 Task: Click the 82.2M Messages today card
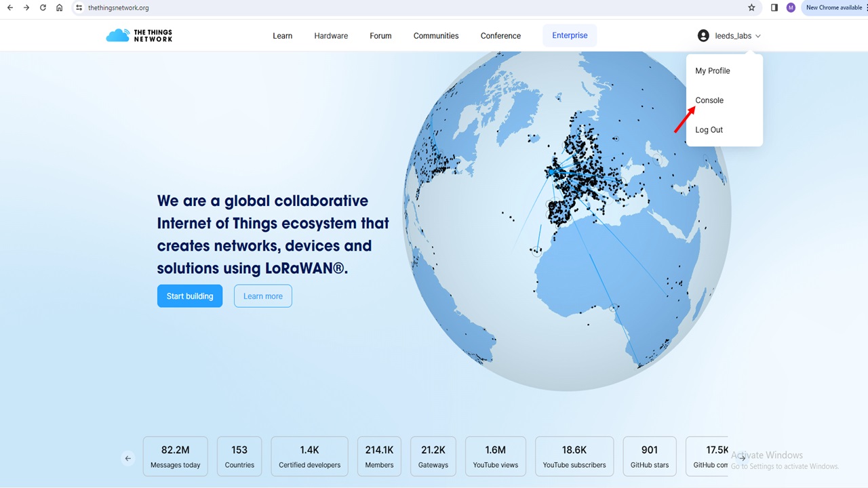coord(176,456)
